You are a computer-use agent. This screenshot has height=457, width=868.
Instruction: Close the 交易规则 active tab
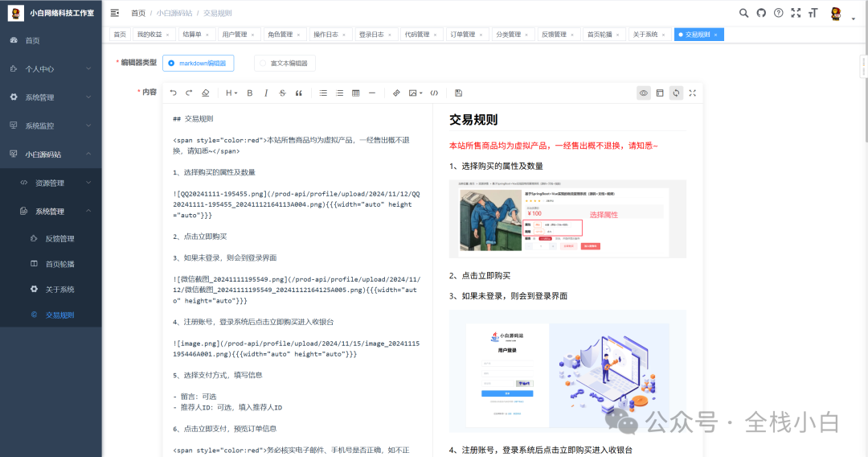tap(716, 35)
